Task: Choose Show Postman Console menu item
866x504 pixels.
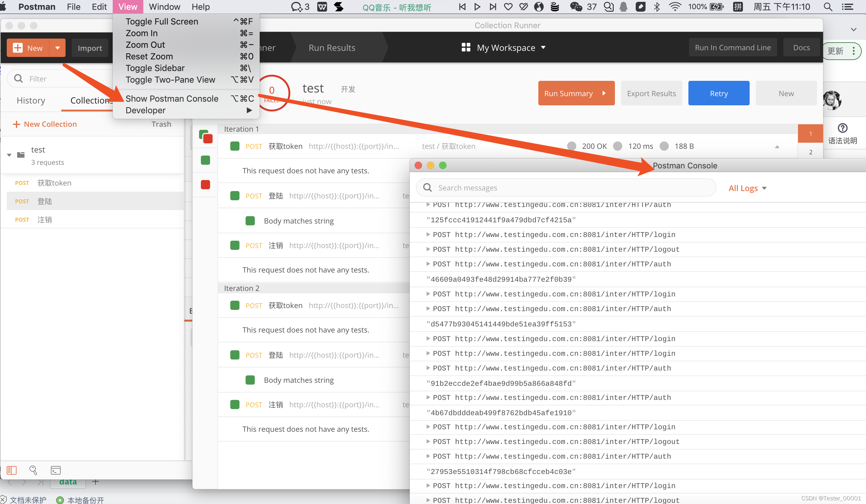Action: point(172,99)
